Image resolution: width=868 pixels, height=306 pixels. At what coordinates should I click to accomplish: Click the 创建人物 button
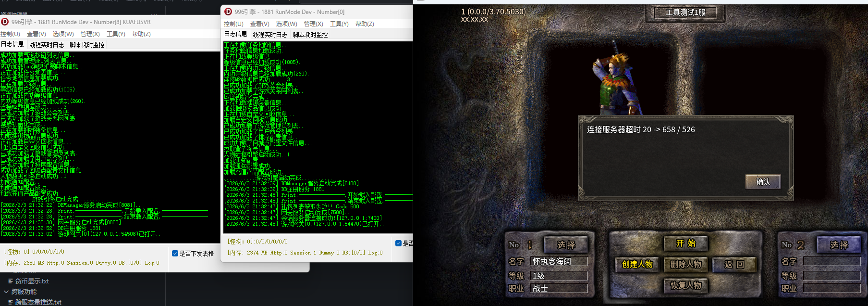point(637,264)
